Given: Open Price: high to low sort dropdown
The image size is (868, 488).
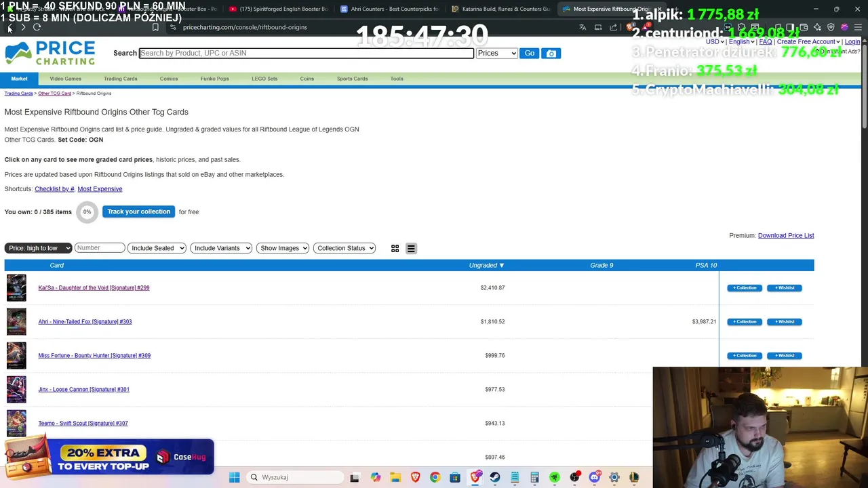Looking at the screenshot, I should [38, 248].
